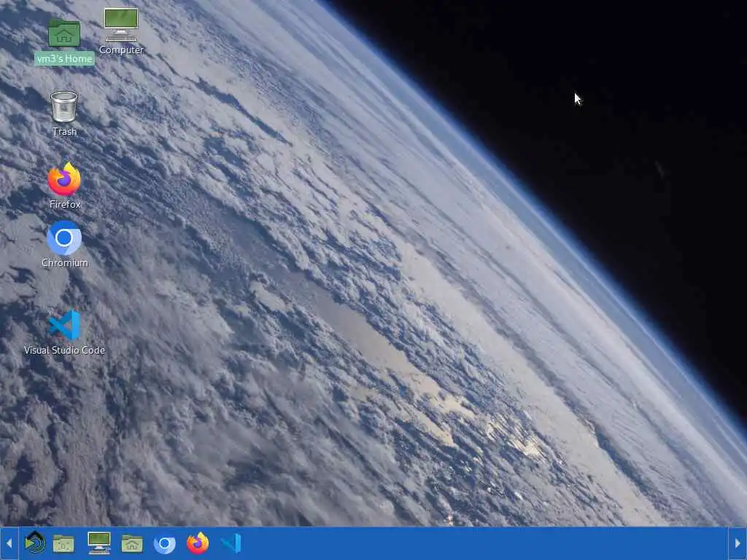Viewport: 747px width, 560px height.
Task: Launch Chromium from the bottom panel
Action: (x=165, y=543)
